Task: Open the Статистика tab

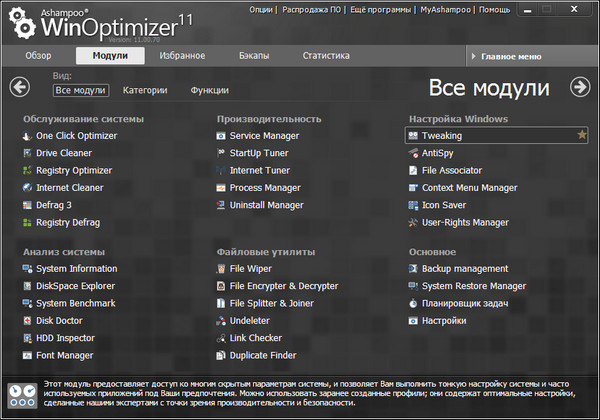Action: tap(326, 56)
